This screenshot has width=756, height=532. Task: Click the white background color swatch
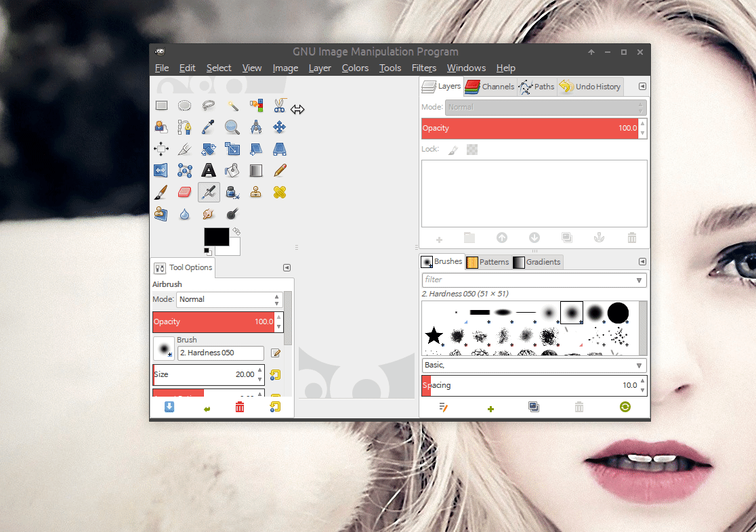coord(234,249)
